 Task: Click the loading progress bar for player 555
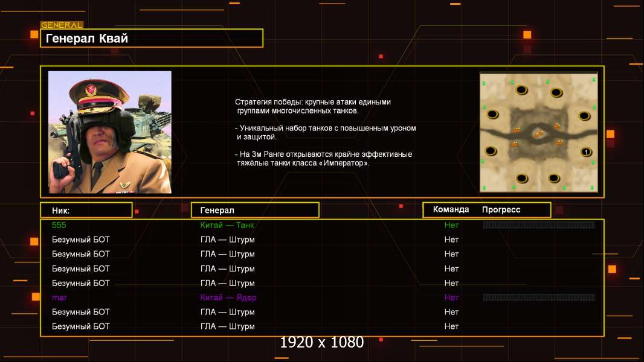539,225
